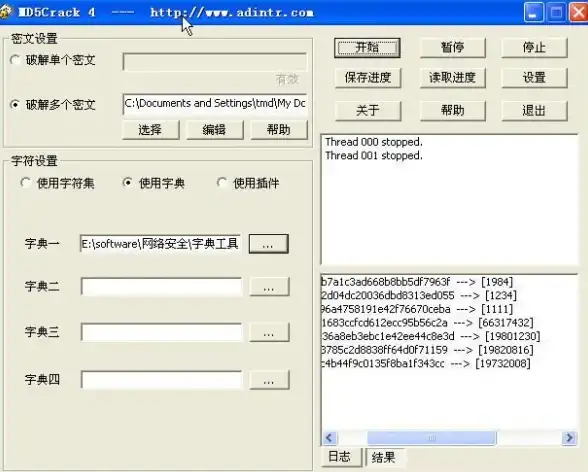Click the result row ending in [1234]
The height and width of the screenshot is (472, 588).
[419, 295]
